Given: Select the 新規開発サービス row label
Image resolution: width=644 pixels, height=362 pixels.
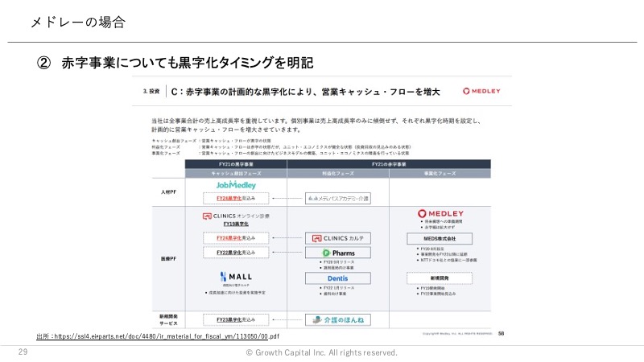Looking at the screenshot, I should 169,319.
